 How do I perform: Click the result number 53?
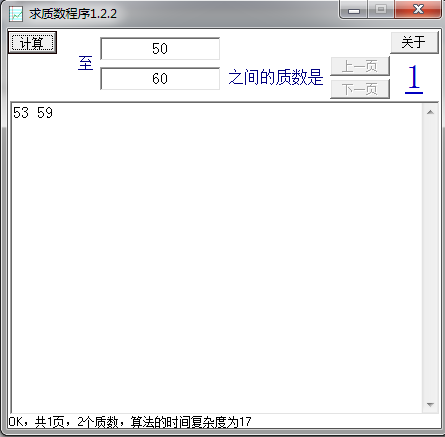coord(21,113)
